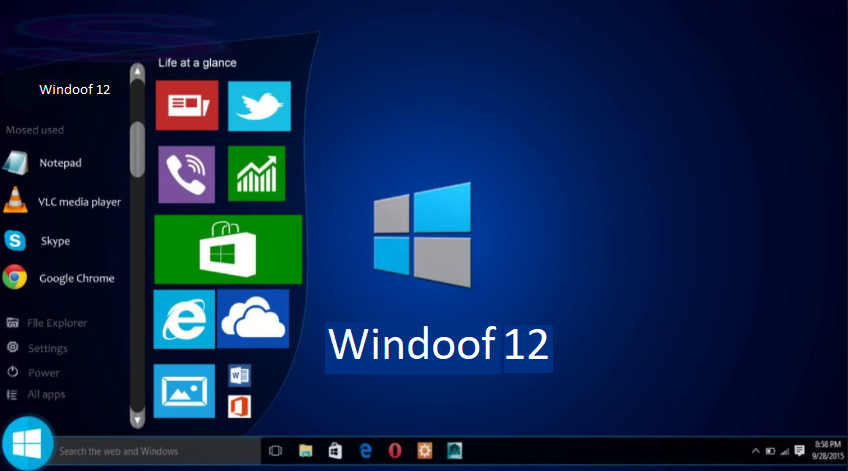Click the round Start button
This screenshot has height=471, width=848.
tap(27, 443)
